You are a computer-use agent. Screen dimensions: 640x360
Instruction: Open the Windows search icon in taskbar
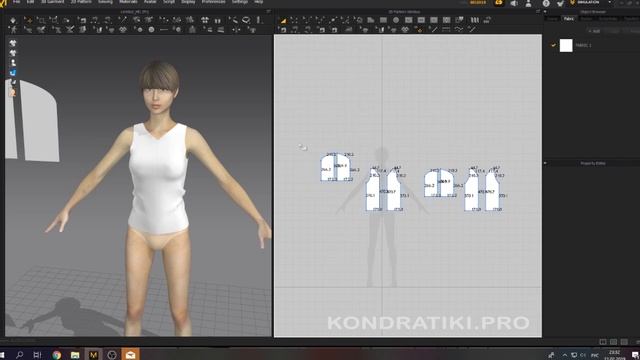[x=19, y=355]
